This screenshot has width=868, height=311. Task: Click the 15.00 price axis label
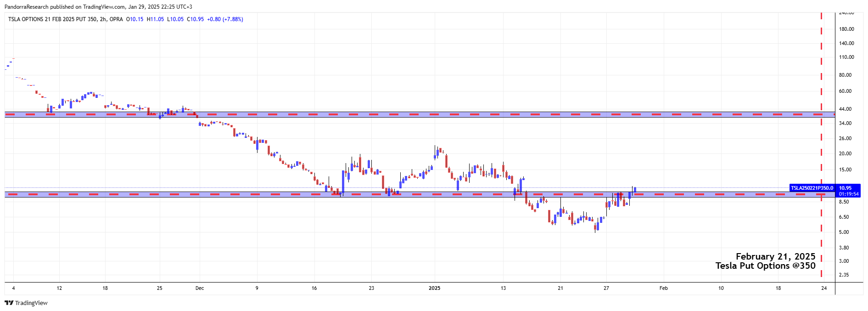pos(845,170)
